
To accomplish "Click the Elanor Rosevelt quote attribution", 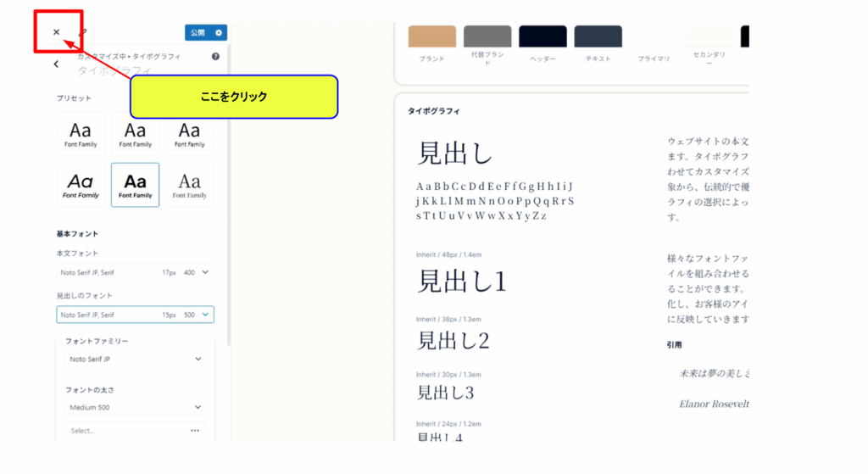I will pos(714,404).
